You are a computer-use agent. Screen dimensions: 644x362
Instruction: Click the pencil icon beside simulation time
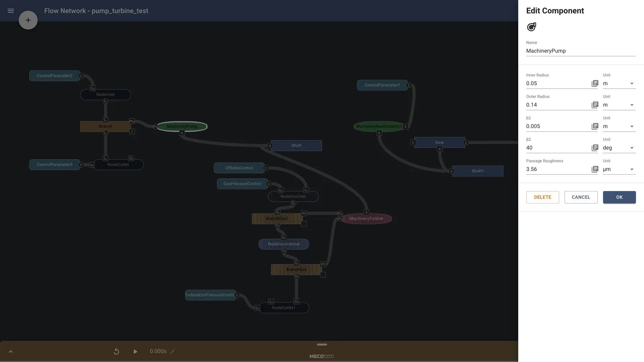point(173,351)
